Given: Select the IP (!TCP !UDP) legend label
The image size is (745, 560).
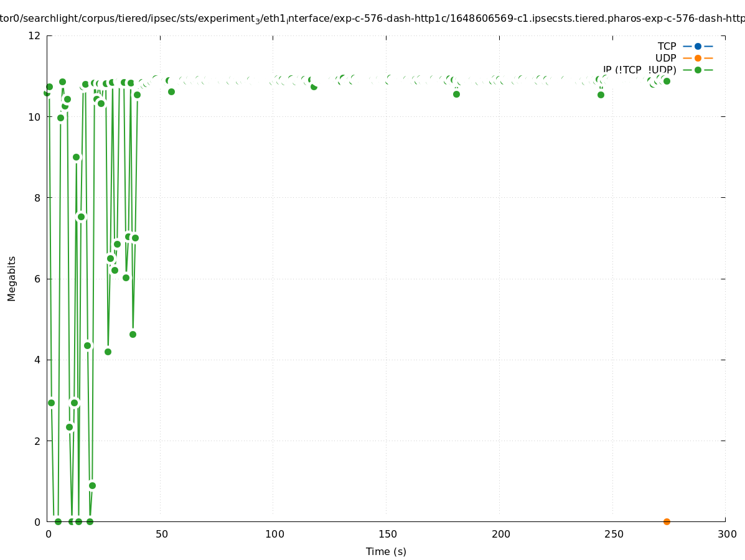Looking at the screenshot, I should pos(639,70).
